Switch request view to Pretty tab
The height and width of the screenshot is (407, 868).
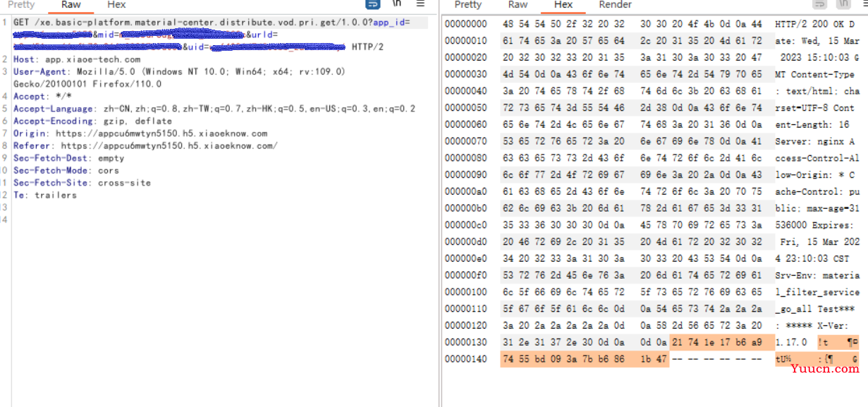coord(21,5)
